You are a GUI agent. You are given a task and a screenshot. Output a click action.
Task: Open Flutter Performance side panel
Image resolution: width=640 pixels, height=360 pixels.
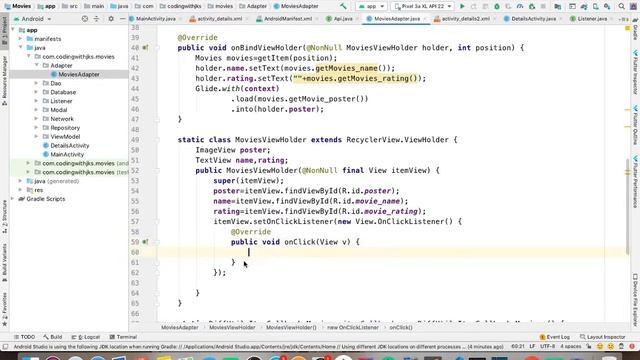[635, 182]
